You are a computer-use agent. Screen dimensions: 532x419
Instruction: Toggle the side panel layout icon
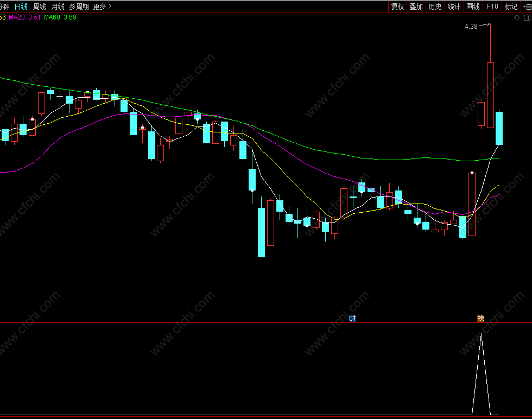pyautogui.click(x=527, y=18)
